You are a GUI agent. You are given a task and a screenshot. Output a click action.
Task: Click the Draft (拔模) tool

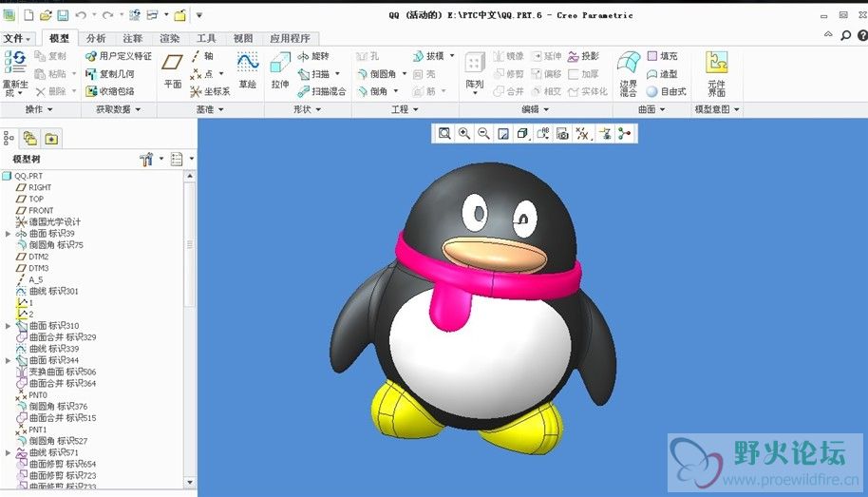428,56
